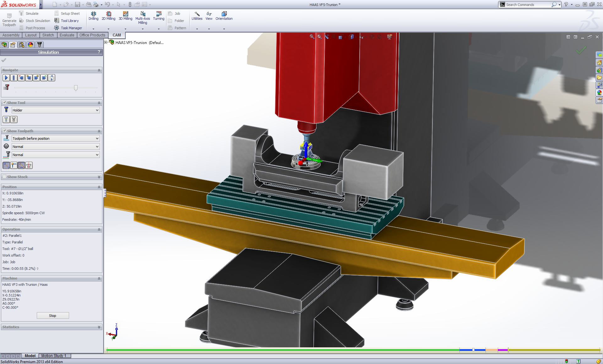Viewport: 603px width, 364px height.
Task: Open the FeatureManager design tree tab
Action: point(4,45)
